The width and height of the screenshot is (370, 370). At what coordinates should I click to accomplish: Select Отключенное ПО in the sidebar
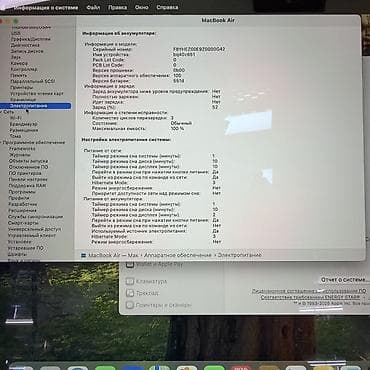[x=28, y=167]
